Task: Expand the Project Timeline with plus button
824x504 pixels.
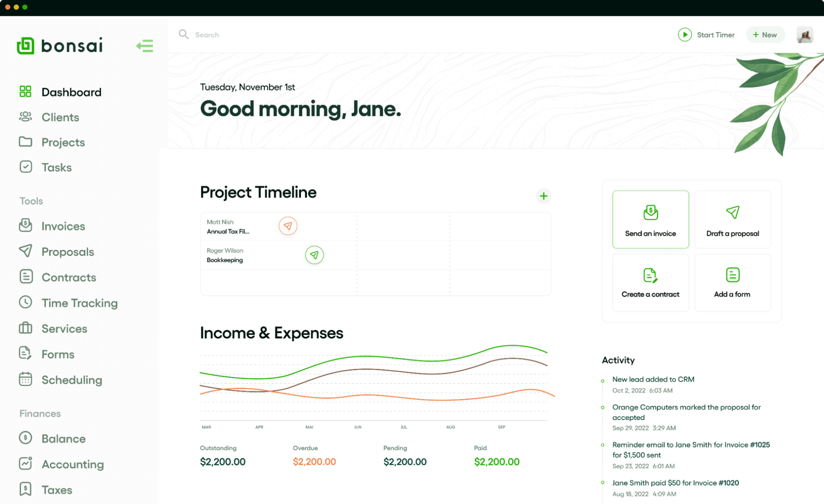Action: [x=543, y=196]
